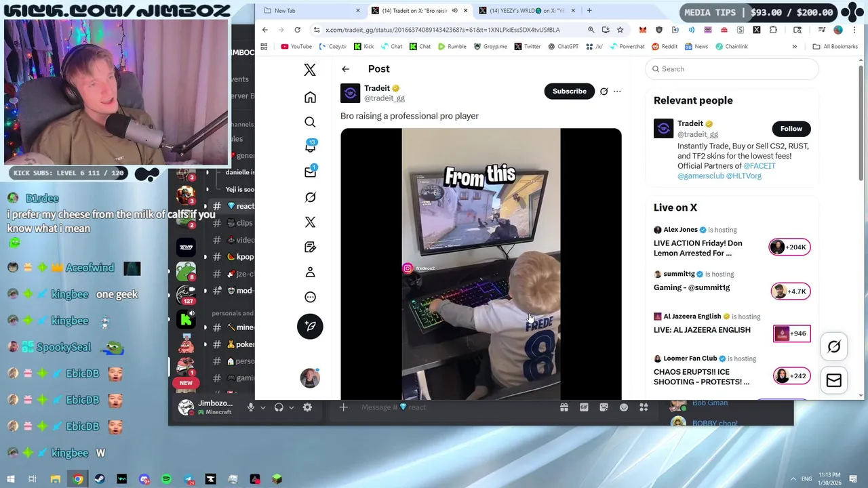Show hidden system tray icons
Image resolution: width=868 pixels, height=488 pixels.
click(x=792, y=479)
